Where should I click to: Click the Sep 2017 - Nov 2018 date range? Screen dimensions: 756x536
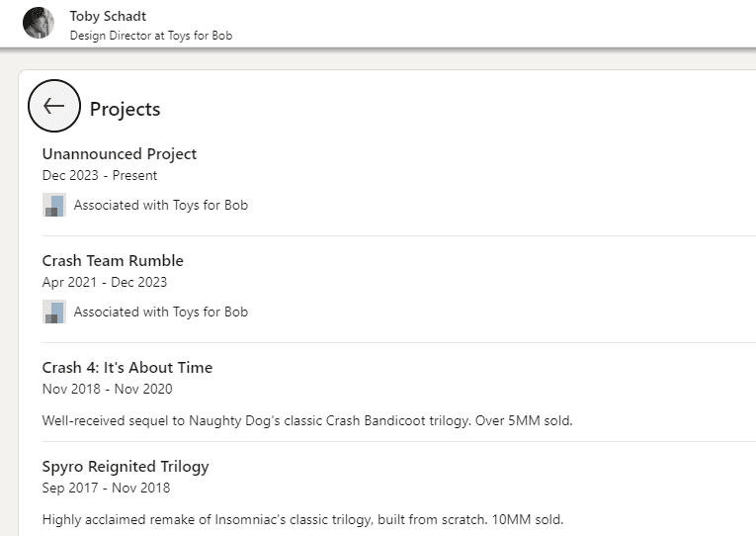pyautogui.click(x=106, y=488)
